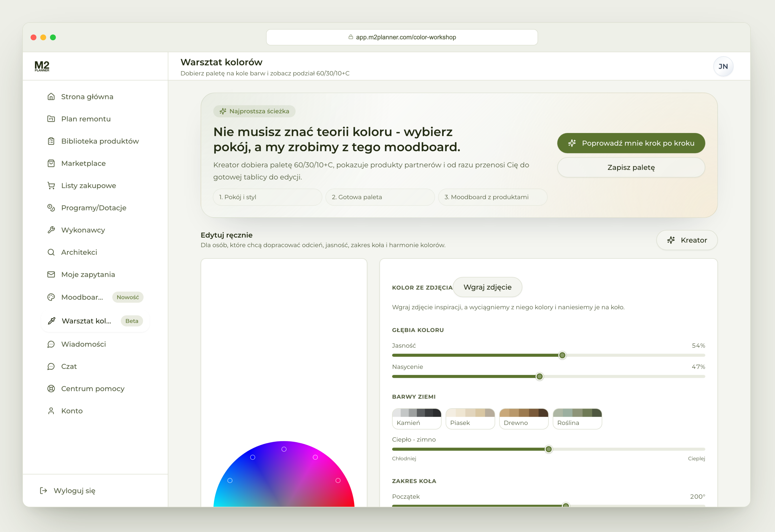
Task: Open the JN user avatar
Action: (723, 67)
